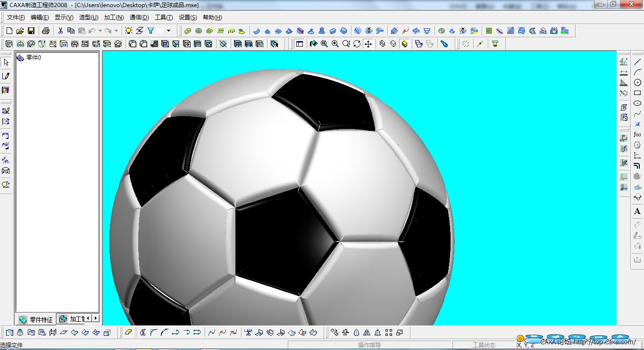Image resolution: width=644 pixels, height=350 pixels.
Task: Click the funnel filter icon
Action: tap(151, 31)
